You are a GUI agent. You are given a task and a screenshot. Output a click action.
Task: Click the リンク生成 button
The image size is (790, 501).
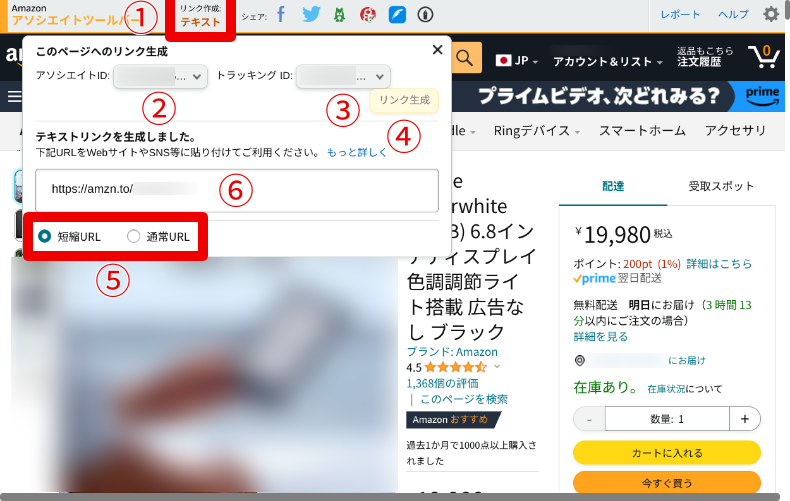click(x=405, y=100)
